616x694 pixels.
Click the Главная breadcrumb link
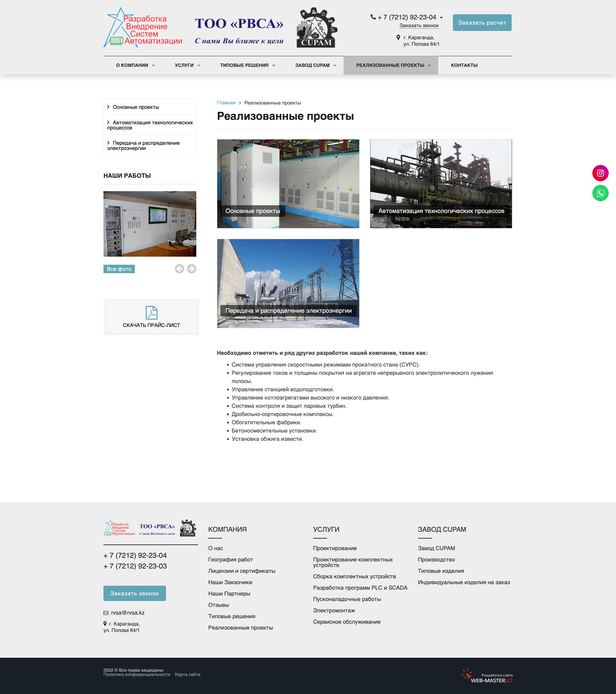226,103
